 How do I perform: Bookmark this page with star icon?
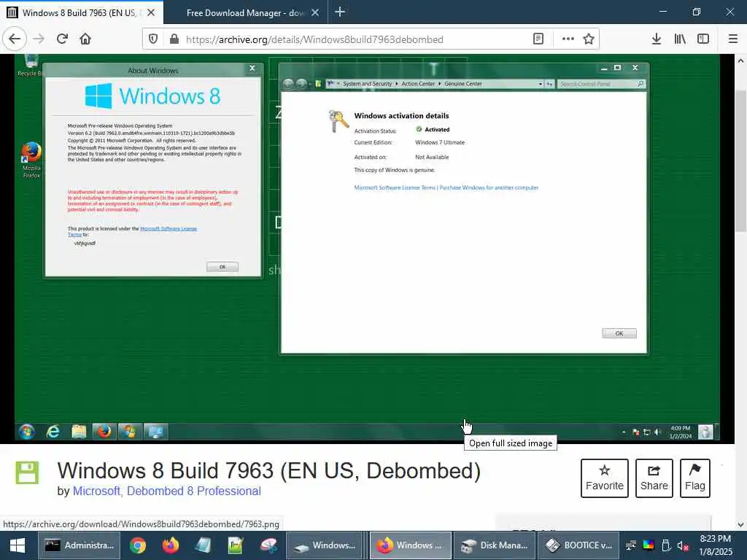click(589, 39)
